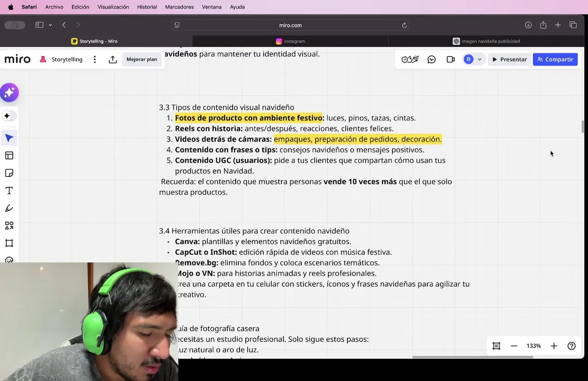This screenshot has height=381, width=588.
Task: Go back with Safari back arrow
Action: 64,25
